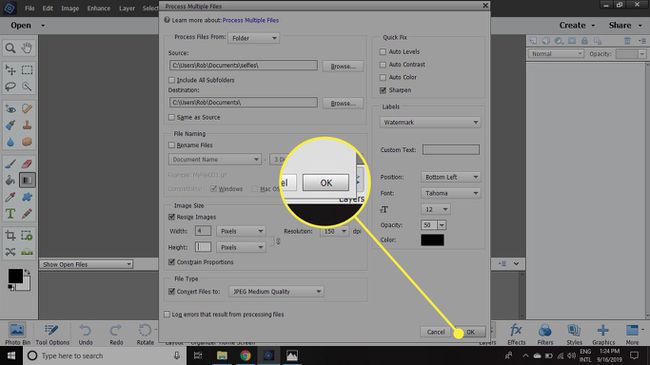Open the File menu
Viewport: 650px width, 365px height.
coord(29,8)
